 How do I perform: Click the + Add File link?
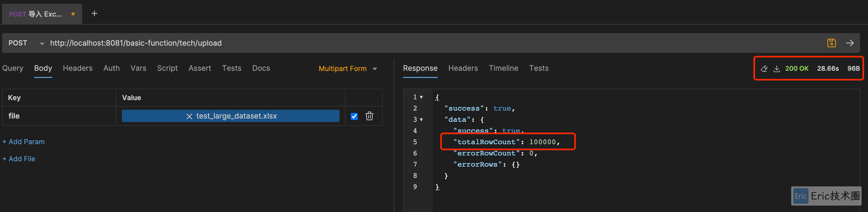19,159
